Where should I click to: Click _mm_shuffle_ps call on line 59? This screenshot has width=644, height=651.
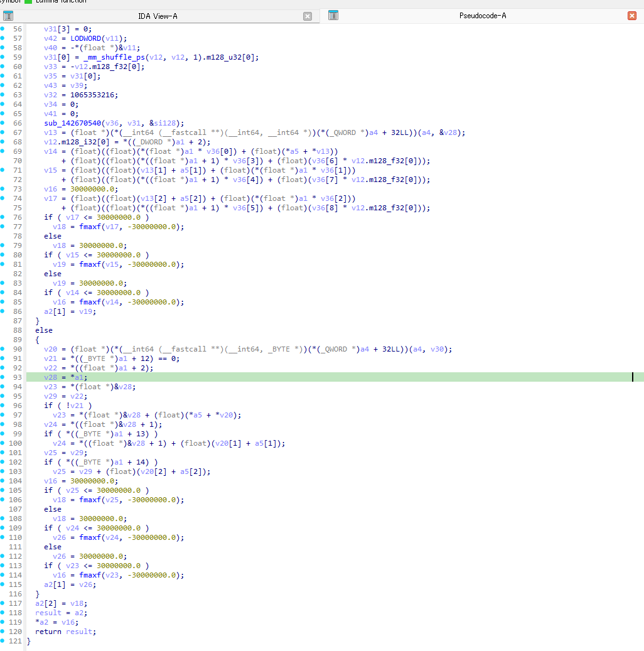point(114,57)
